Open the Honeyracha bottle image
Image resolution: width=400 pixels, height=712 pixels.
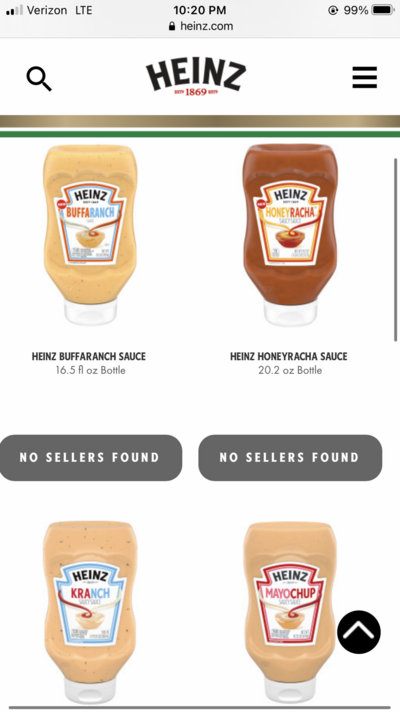tap(290, 235)
